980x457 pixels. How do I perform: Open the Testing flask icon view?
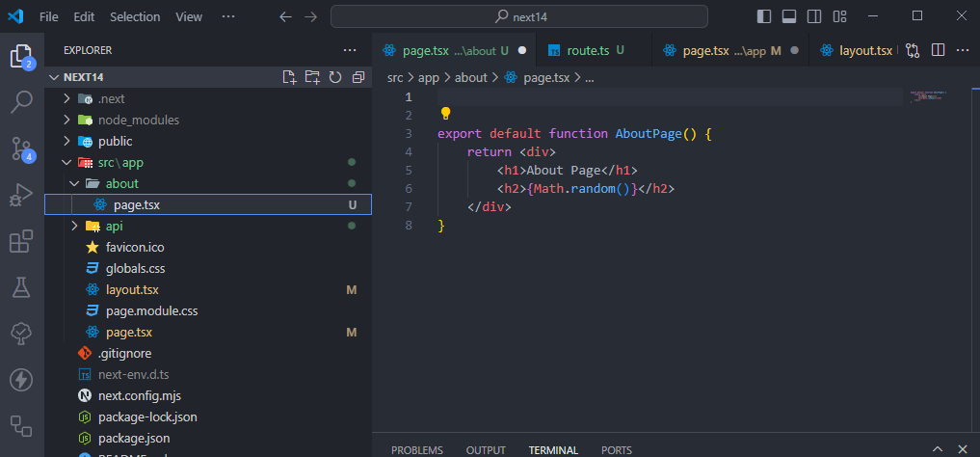(x=21, y=286)
